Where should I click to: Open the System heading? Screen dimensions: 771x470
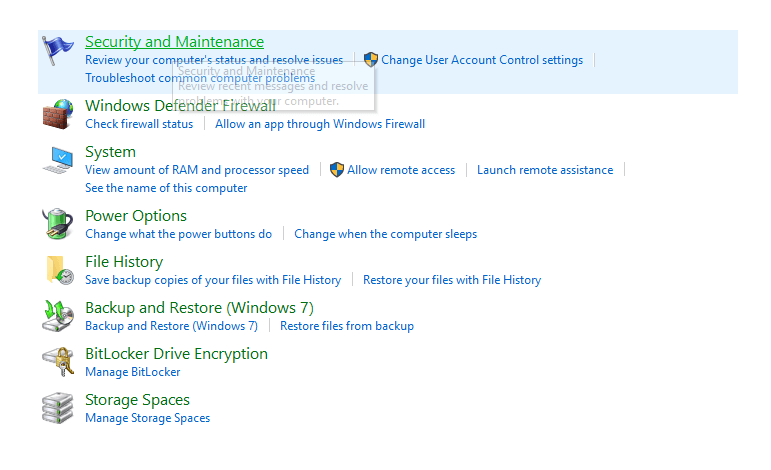click(x=111, y=152)
